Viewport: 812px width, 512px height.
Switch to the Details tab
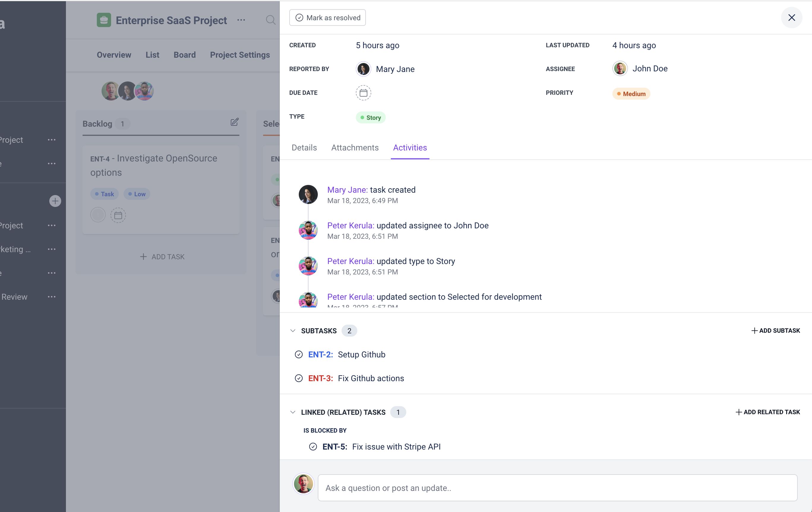[304, 147]
